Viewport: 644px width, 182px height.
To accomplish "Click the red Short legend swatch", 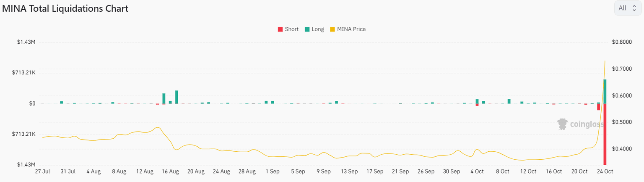I will pos(280,29).
